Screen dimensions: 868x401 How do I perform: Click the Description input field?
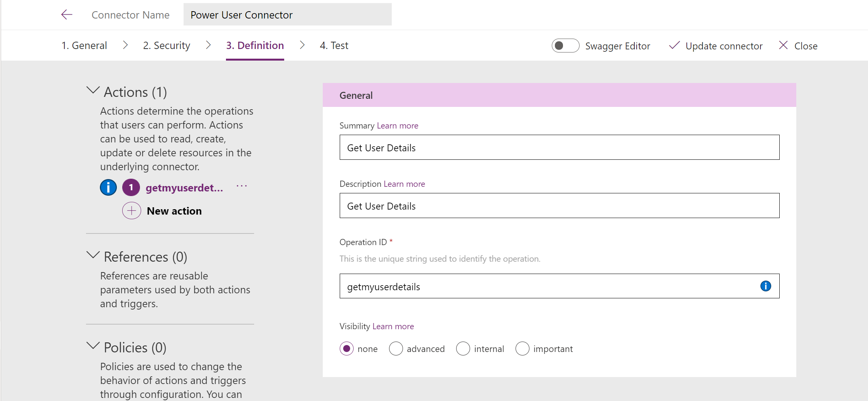click(559, 206)
